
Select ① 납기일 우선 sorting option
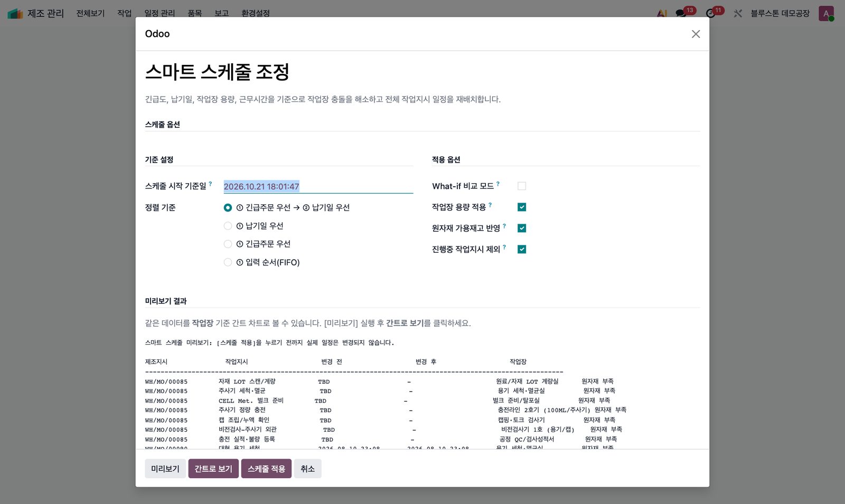pyautogui.click(x=228, y=226)
